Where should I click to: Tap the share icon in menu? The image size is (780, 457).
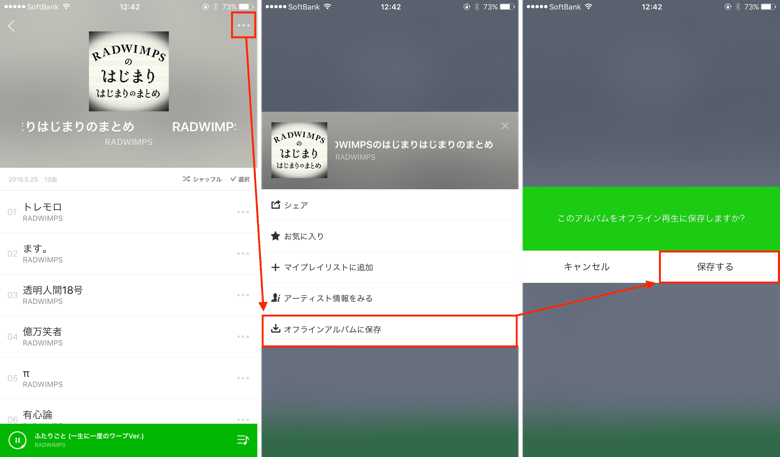(x=275, y=204)
